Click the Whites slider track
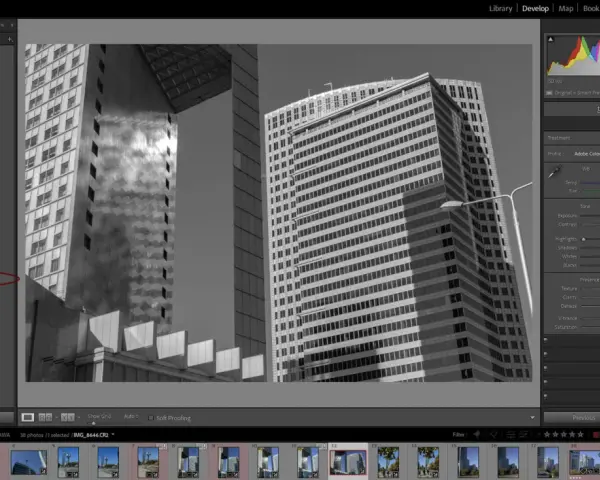The height and width of the screenshot is (480, 600). 590,256
